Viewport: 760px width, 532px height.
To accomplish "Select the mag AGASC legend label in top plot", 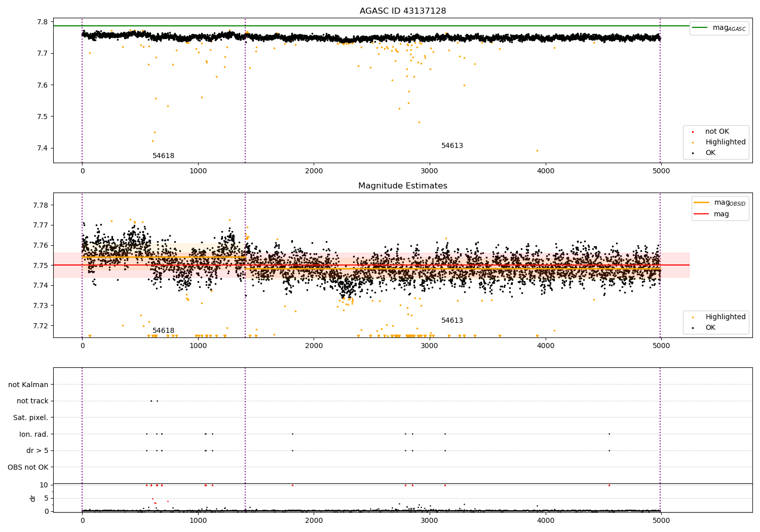I will 729,28.
